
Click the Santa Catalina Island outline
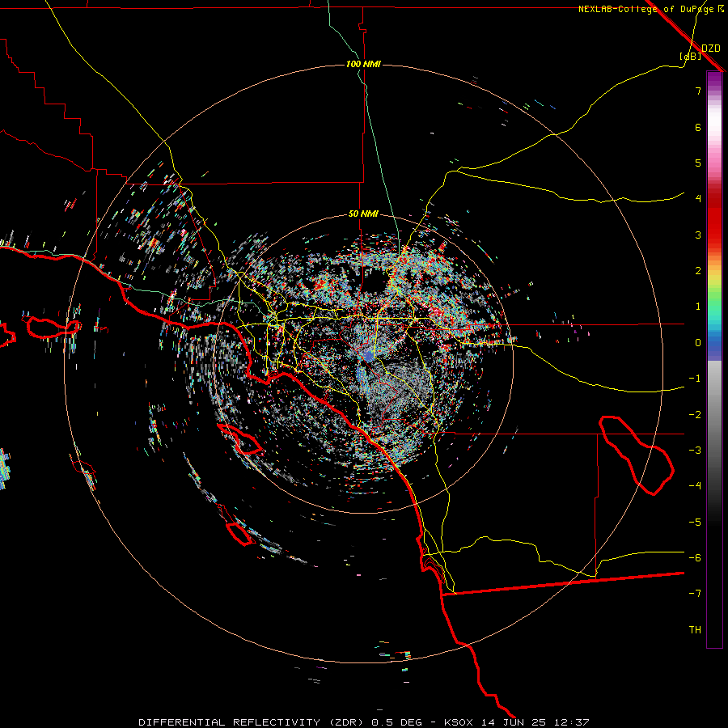[240, 438]
